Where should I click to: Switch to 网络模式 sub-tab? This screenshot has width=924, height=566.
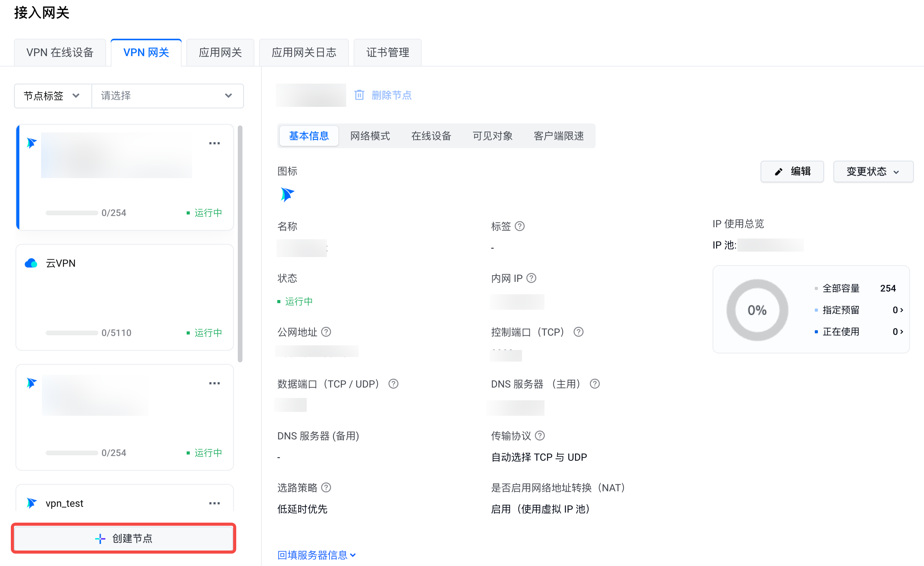[x=370, y=136]
